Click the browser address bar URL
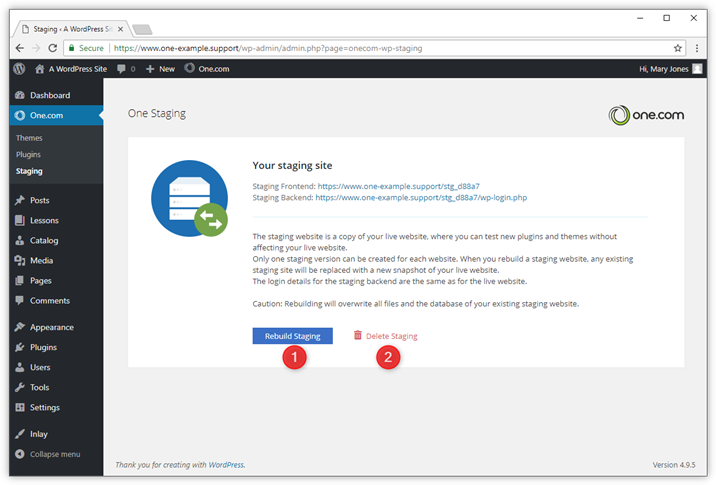 268,48
